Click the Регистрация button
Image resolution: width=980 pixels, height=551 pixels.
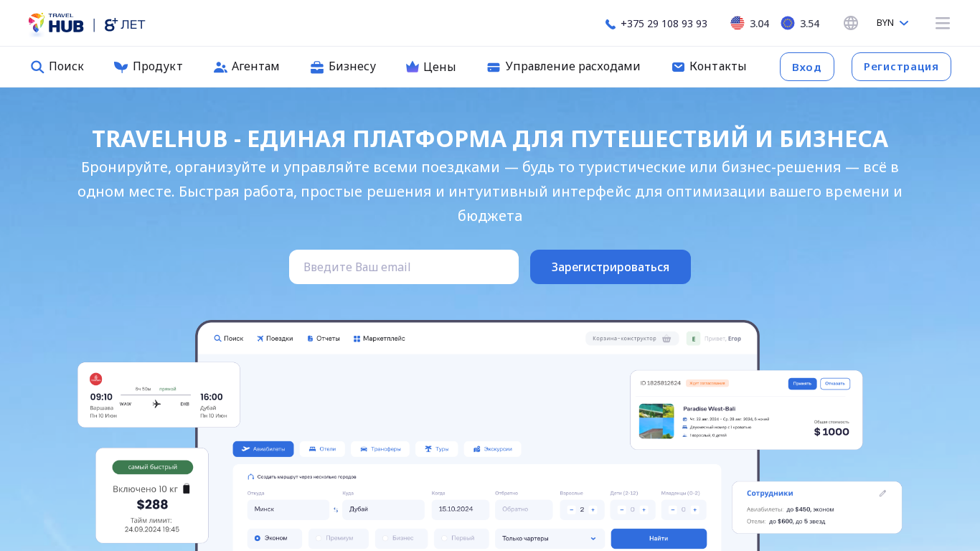point(901,67)
